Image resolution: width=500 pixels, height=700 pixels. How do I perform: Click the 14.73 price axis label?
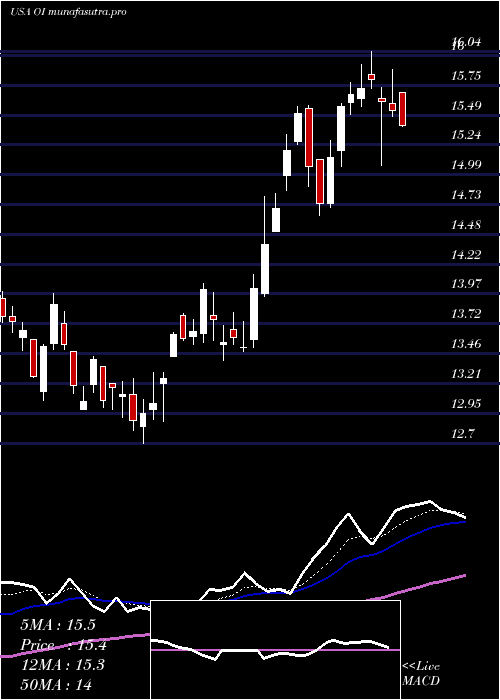tap(466, 195)
